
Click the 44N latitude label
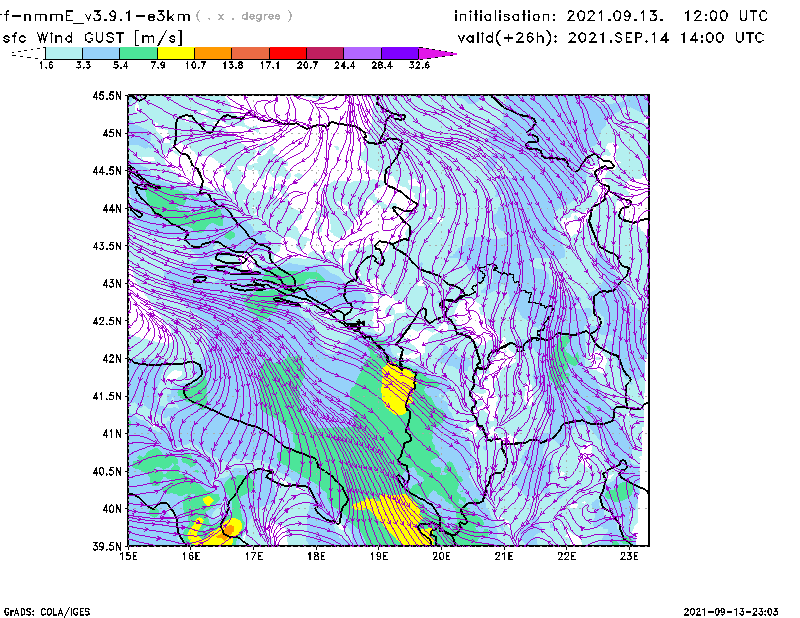pyautogui.click(x=111, y=208)
